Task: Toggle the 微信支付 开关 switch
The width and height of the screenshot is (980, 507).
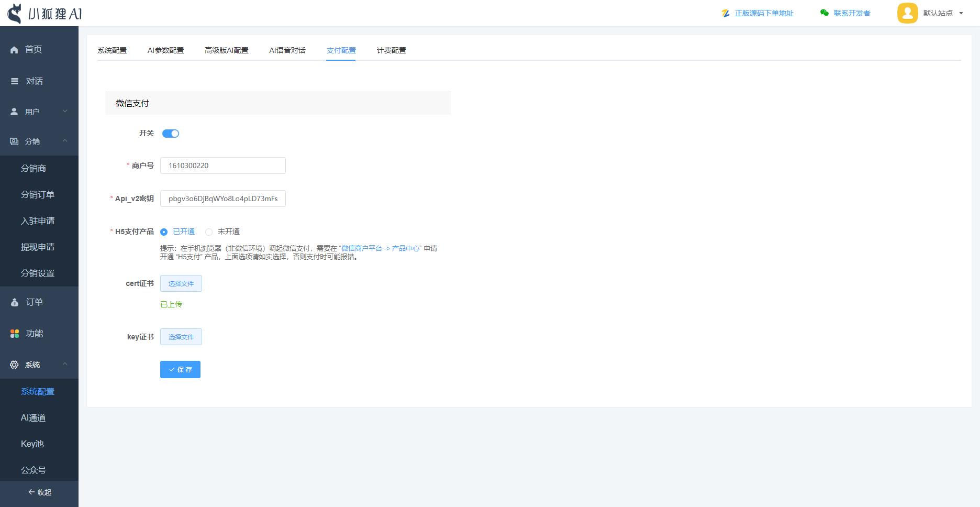Action: tap(171, 133)
